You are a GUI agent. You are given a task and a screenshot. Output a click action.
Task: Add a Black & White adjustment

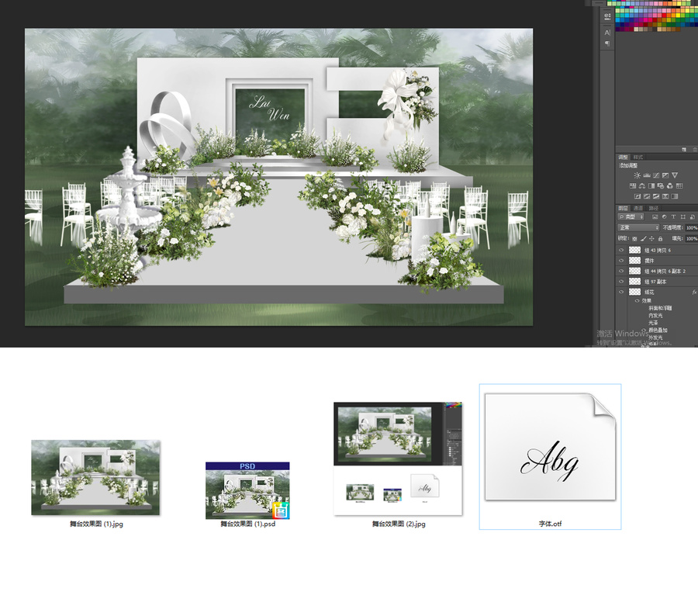click(x=651, y=185)
